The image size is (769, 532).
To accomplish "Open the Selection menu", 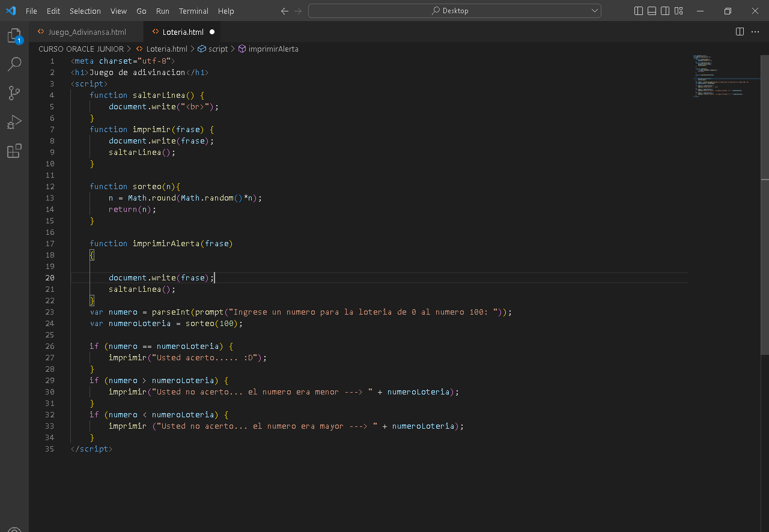I will click(x=85, y=11).
